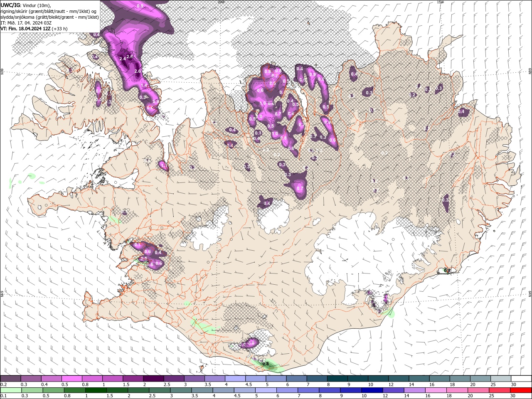
Task: Click the 0.1 label in the lower legend row
Action: [x=3, y=396]
